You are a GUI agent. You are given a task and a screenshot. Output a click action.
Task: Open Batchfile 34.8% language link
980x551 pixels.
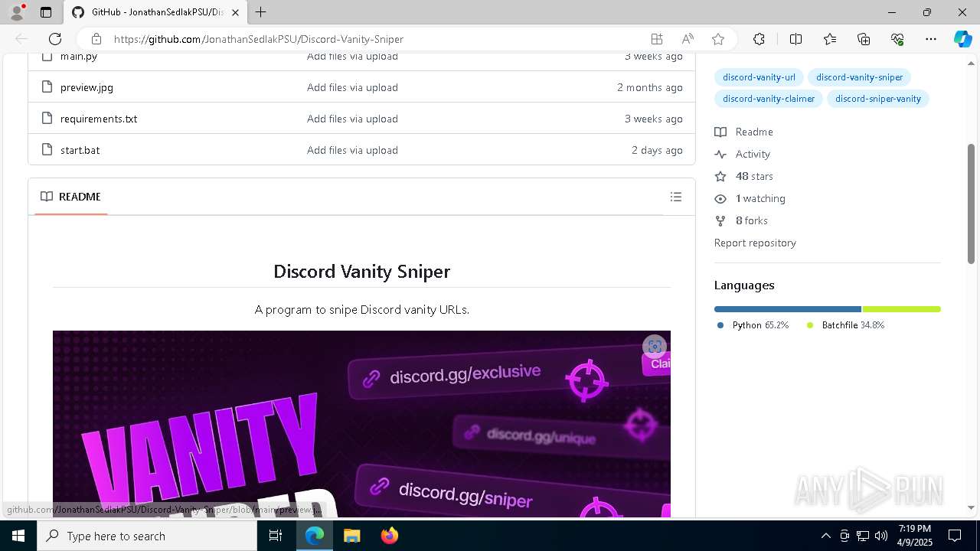pyautogui.click(x=846, y=325)
